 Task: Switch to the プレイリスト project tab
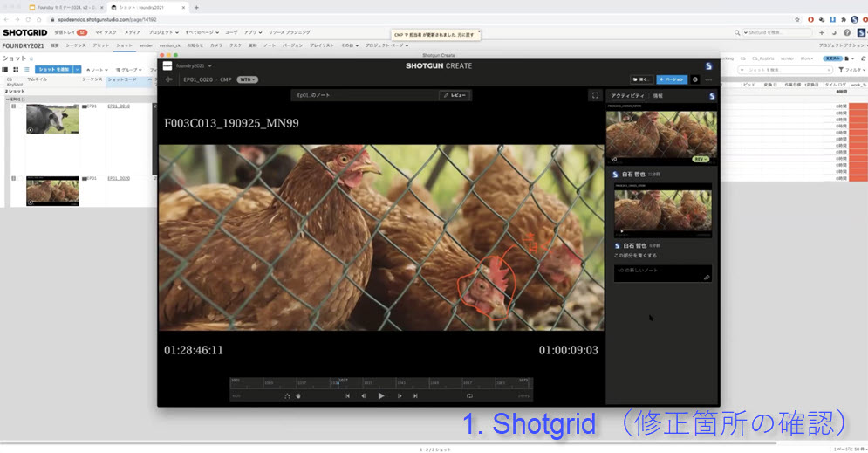pos(322,45)
